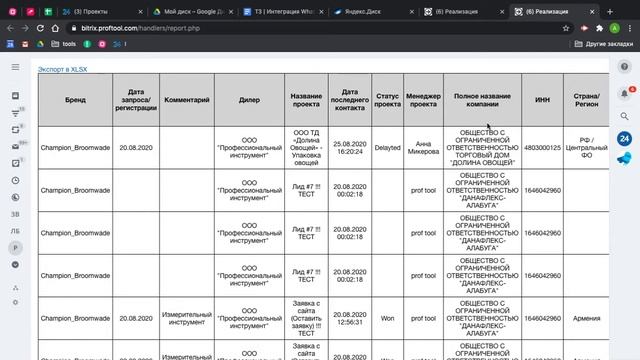Select the pinned green spreadsheet tab
The width and height of the screenshot is (640, 360).
point(48,12)
